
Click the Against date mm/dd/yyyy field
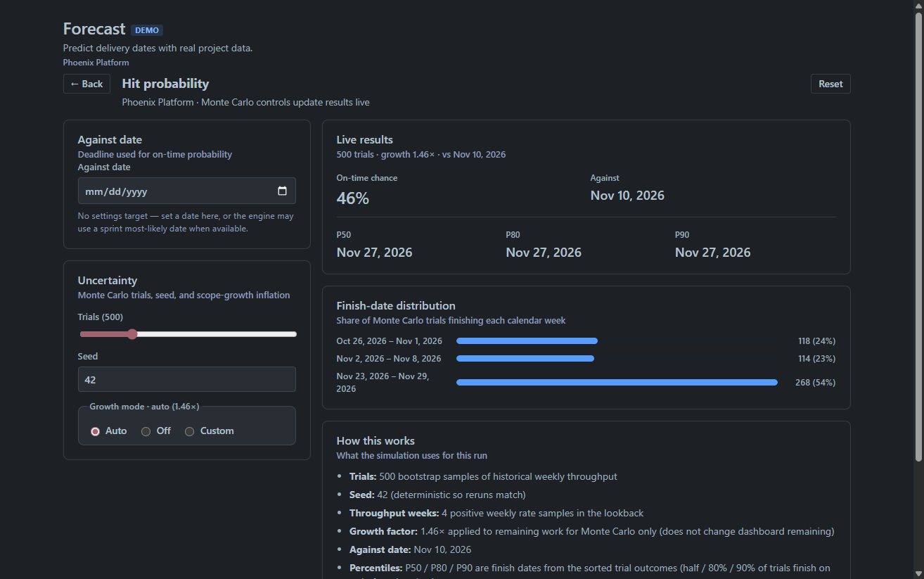point(187,191)
